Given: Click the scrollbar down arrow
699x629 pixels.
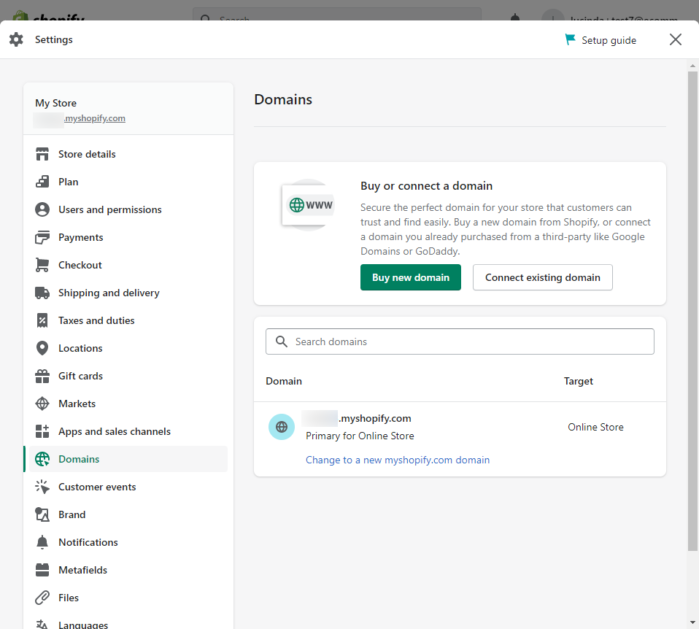Looking at the screenshot, I should coord(692,622).
